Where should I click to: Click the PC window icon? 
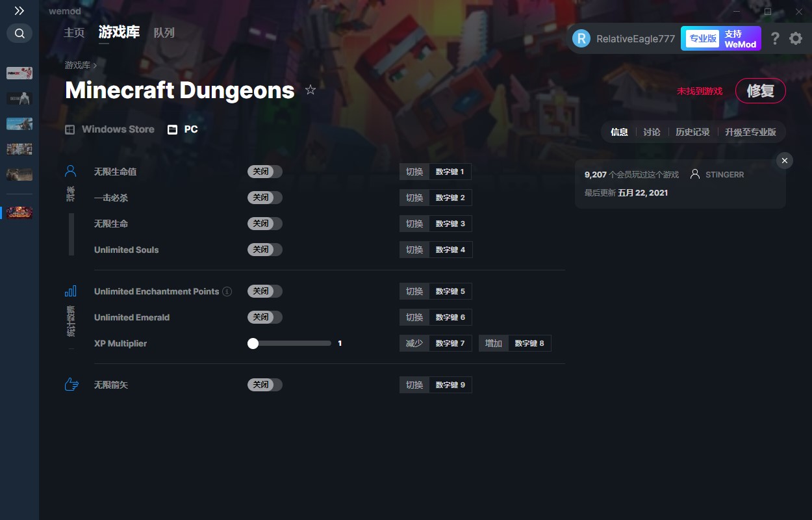coord(172,129)
